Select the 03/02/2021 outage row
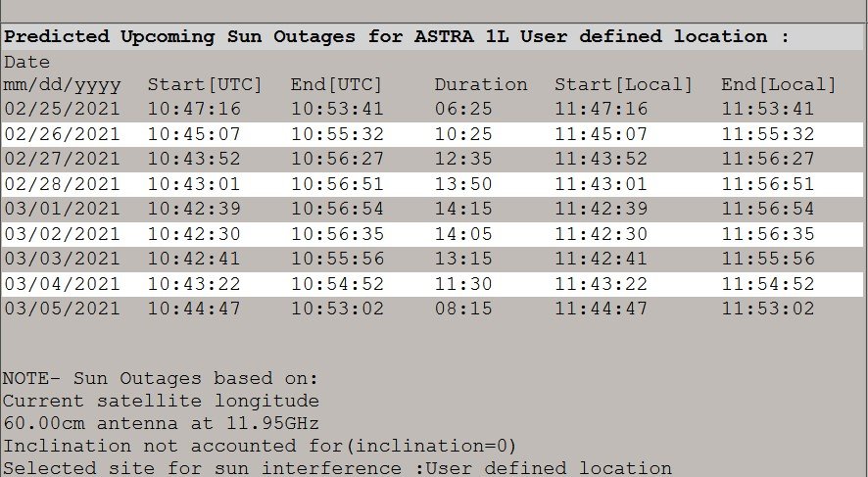The image size is (868, 477). tap(432, 234)
